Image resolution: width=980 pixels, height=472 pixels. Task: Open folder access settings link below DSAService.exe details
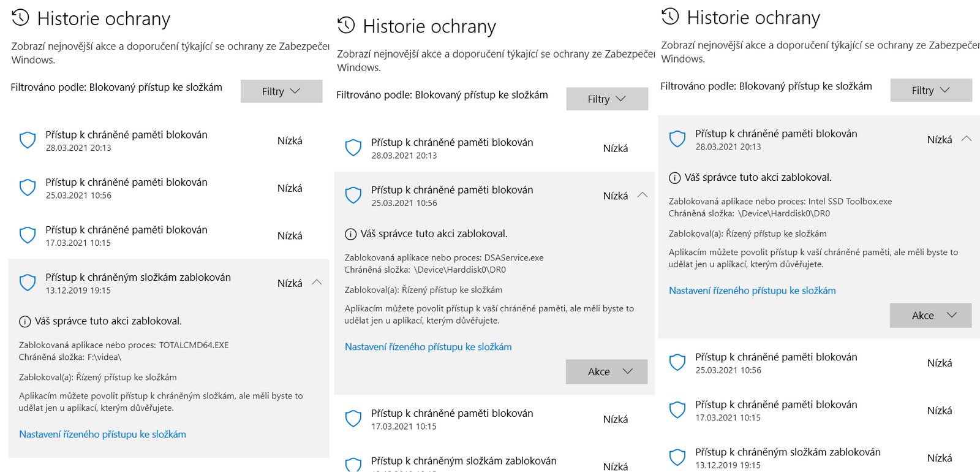click(x=428, y=347)
